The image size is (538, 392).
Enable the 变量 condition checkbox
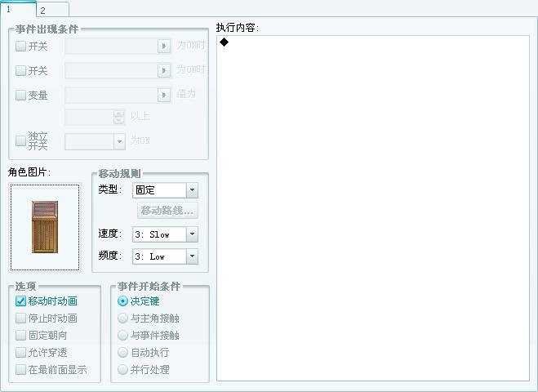pyautogui.click(x=20, y=95)
